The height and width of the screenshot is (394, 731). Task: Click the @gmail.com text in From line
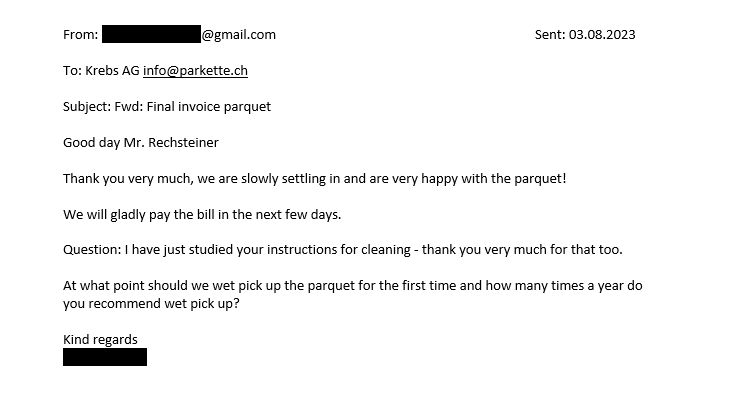[239, 35]
